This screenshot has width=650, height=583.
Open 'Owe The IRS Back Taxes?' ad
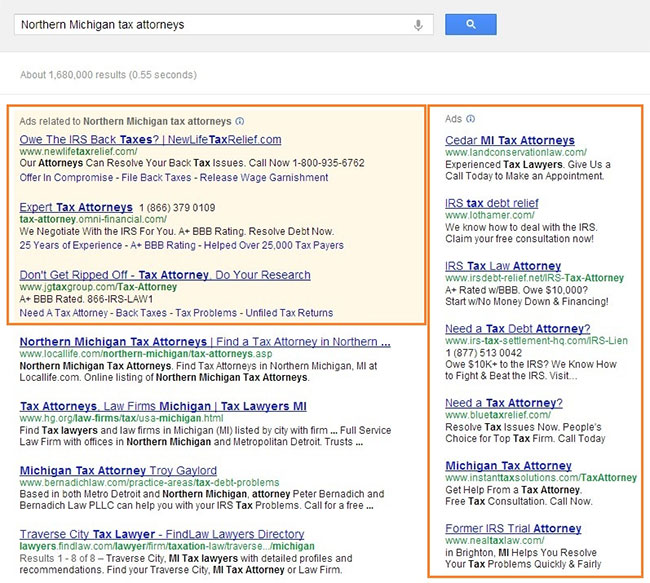tap(150, 139)
